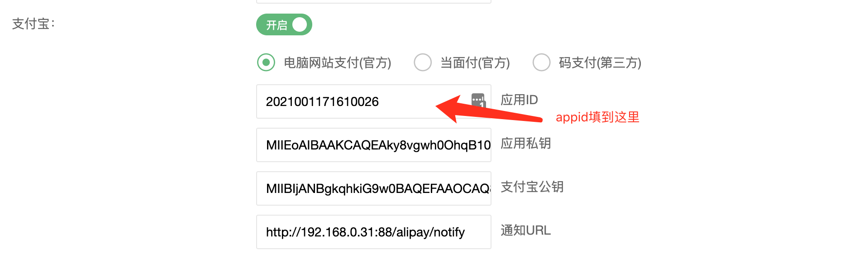Click the 当面付(官方) option text label
The image size is (868, 260).
[x=475, y=63]
